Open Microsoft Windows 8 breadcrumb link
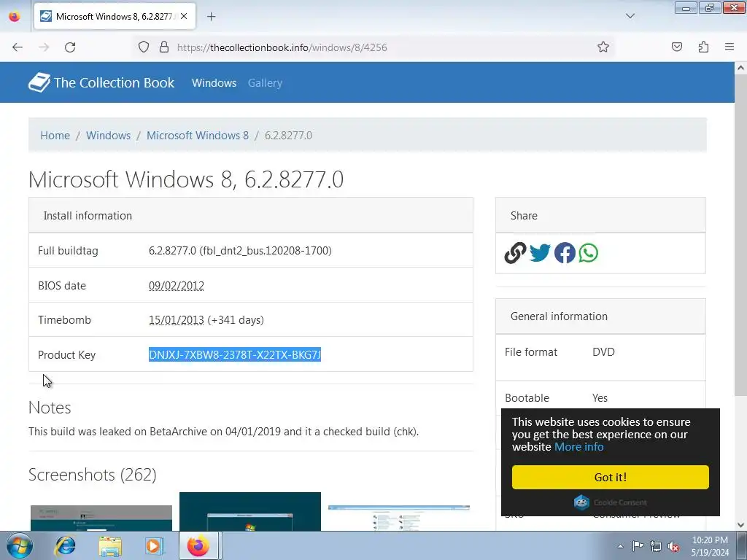Image resolution: width=747 pixels, height=560 pixels. (198, 135)
